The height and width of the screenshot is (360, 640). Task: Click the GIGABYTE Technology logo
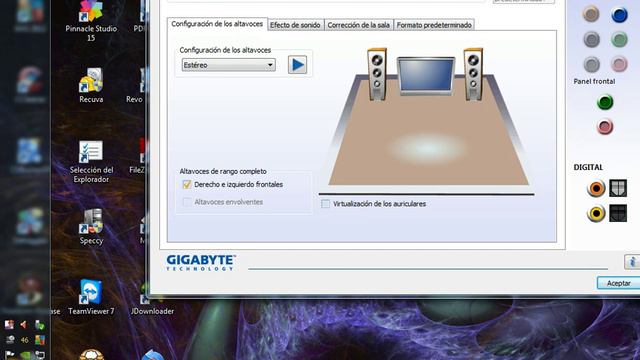pyautogui.click(x=201, y=263)
